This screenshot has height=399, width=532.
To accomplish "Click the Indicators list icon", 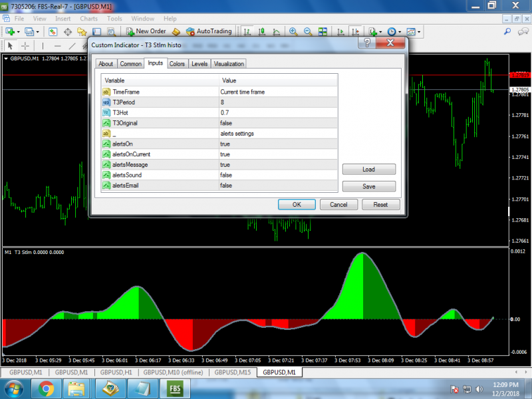I will 372,32.
